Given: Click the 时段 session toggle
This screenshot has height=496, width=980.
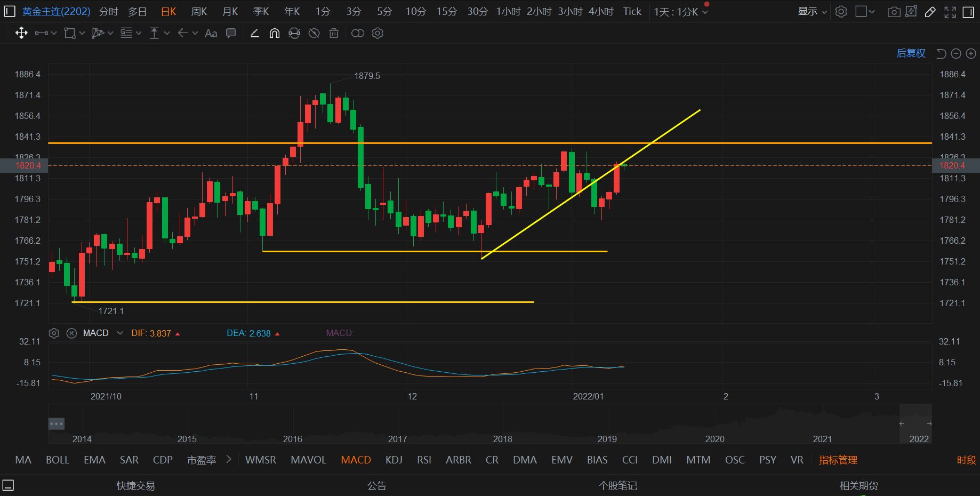Looking at the screenshot, I should click(966, 460).
